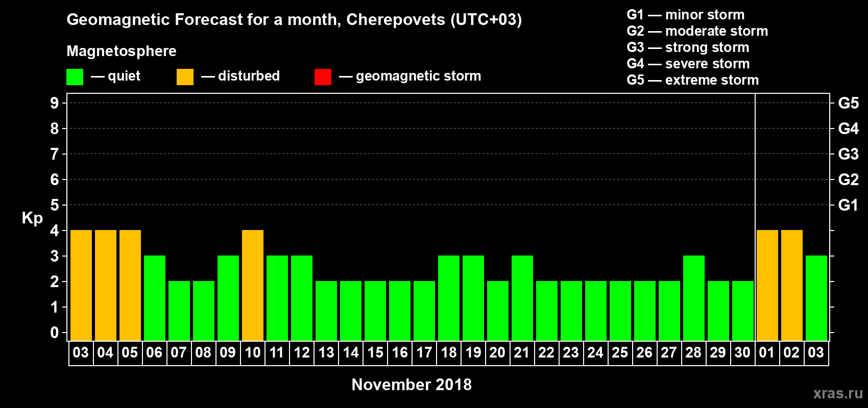Click the orange bar for November 10
This screenshot has width=868, height=408.
[253, 286]
